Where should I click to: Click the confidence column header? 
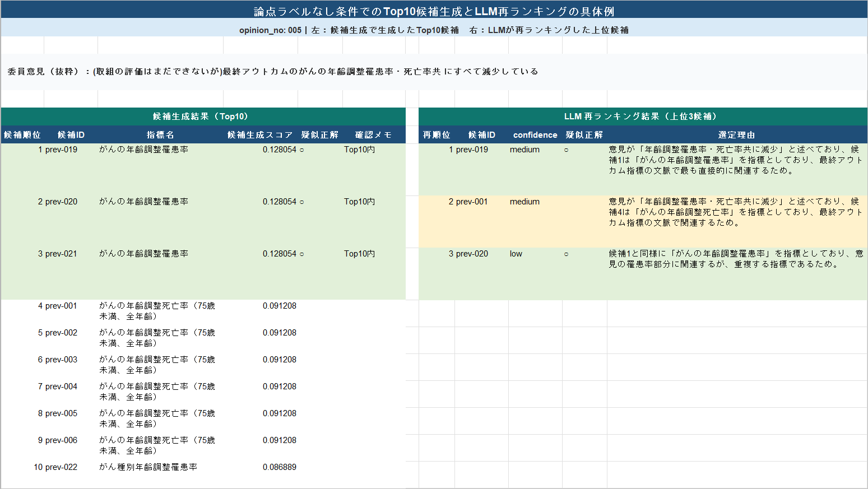[535, 135]
